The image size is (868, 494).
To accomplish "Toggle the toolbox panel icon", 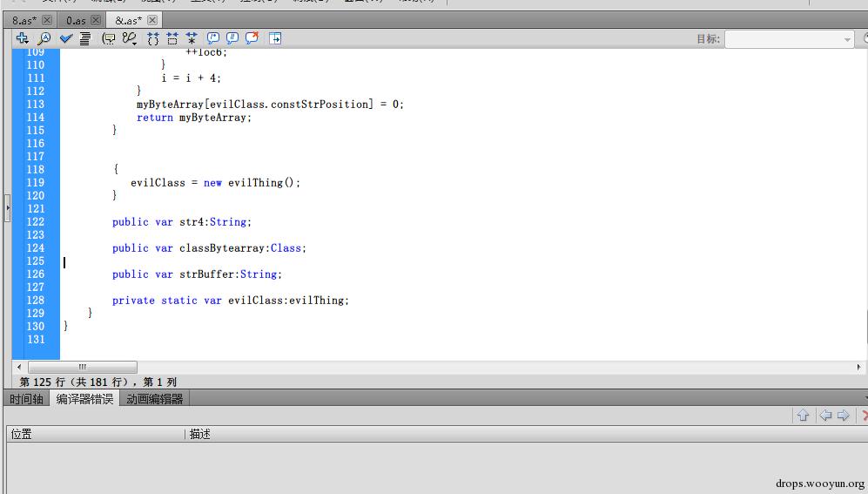I will [275, 37].
